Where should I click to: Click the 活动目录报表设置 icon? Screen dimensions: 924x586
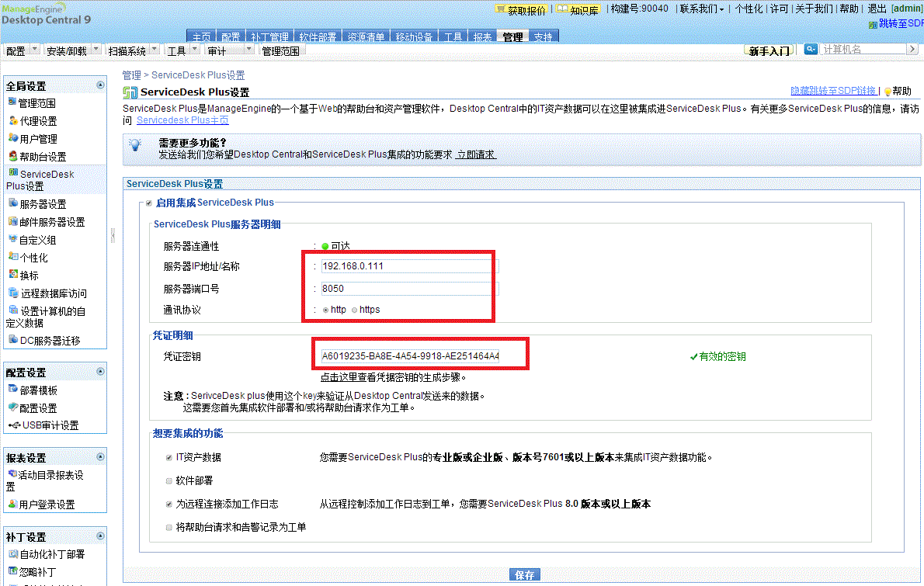(12, 473)
